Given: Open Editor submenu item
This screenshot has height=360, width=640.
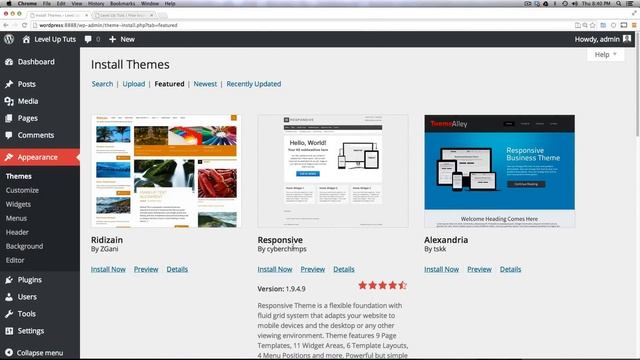Looking at the screenshot, I should click(15, 260).
